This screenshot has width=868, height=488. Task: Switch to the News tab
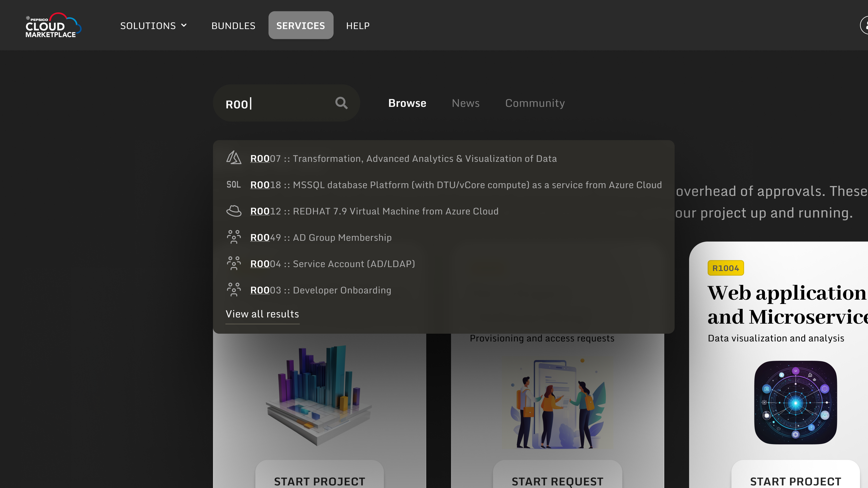[x=465, y=103]
